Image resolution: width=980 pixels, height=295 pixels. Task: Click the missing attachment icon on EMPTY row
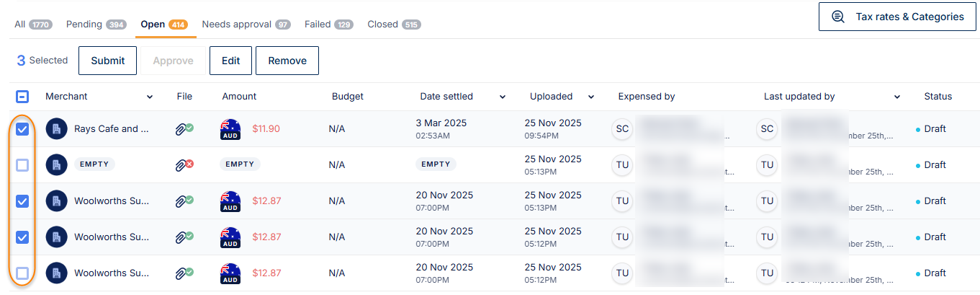pos(184,165)
